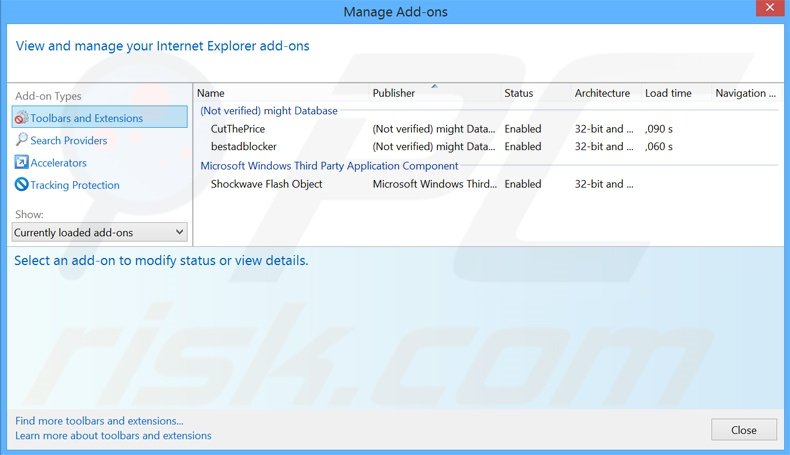Click the '(Not verified) might Database' group header

(269, 111)
